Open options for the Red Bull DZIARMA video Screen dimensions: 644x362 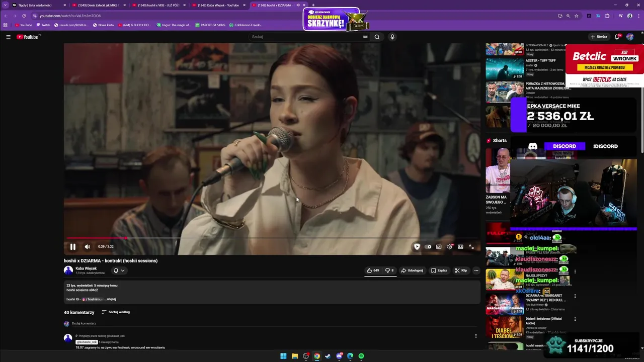click(x=575, y=296)
